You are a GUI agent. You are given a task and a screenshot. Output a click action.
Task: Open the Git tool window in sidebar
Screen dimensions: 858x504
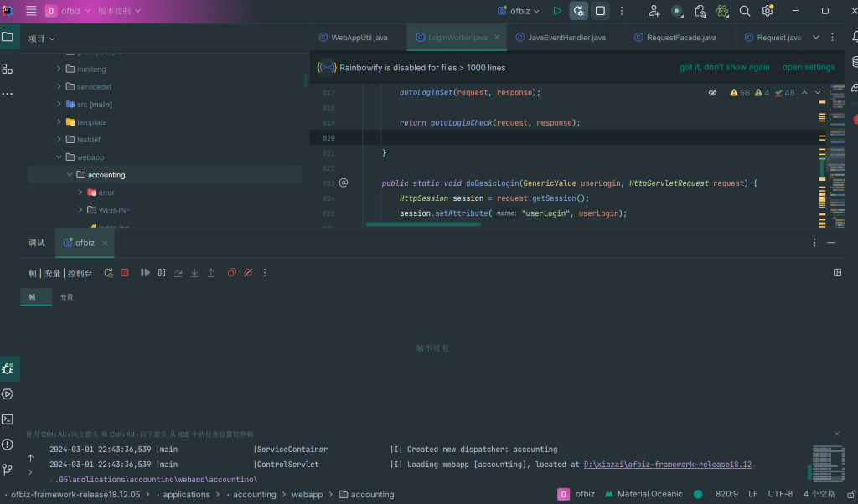click(8, 470)
